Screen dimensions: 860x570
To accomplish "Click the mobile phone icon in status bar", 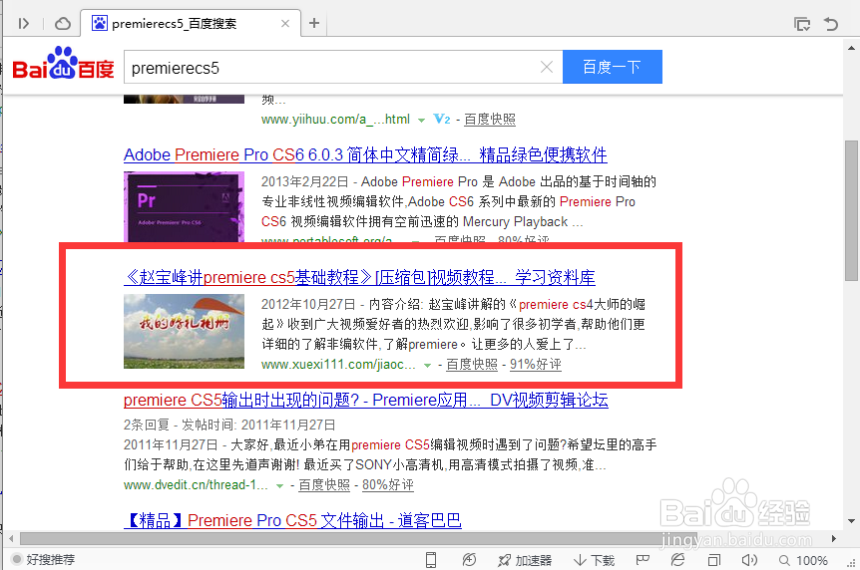I will click(x=431, y=560).
